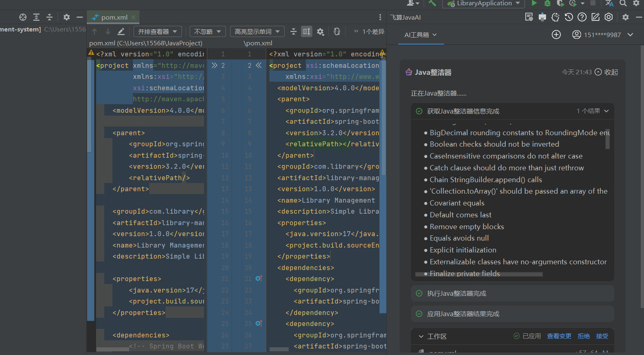This screenshot has width=644, height=355.
Task: Open pom.xml tab more options menu
Action: tap(380, 17)
